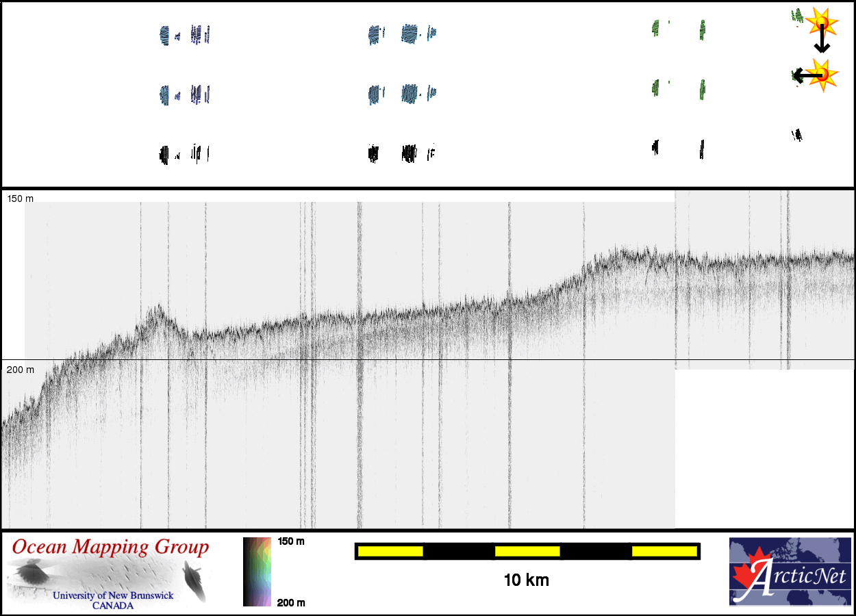856x616 pixels.
Task: Click the 200 m depth label on profile
Action: (x=20, y=370)
